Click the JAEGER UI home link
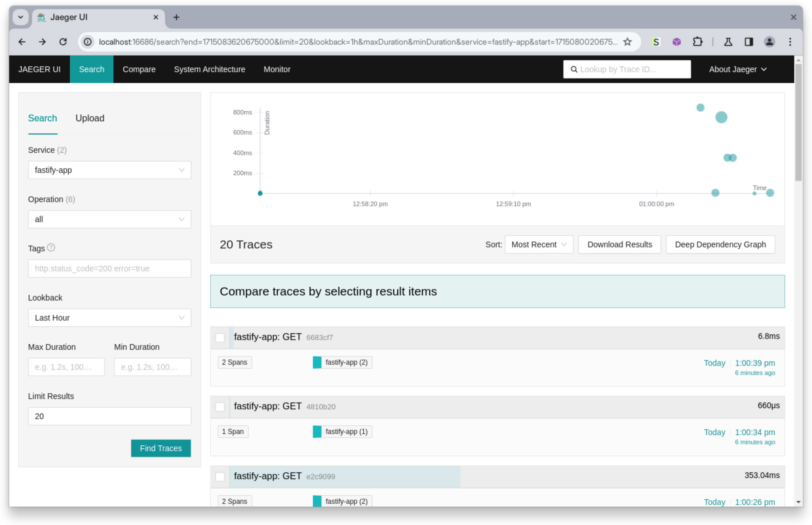This screenshot has width=812, height=525. (x=39, y=69)
